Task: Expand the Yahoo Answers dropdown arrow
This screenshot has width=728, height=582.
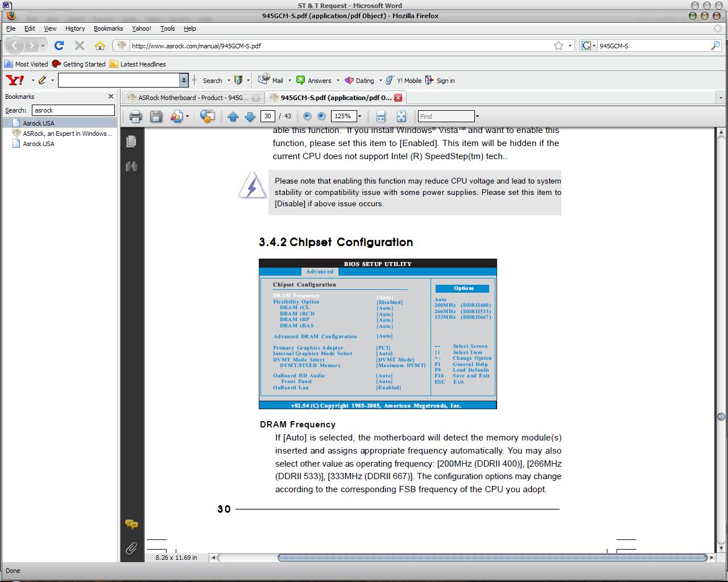Action: pos(338,81)
